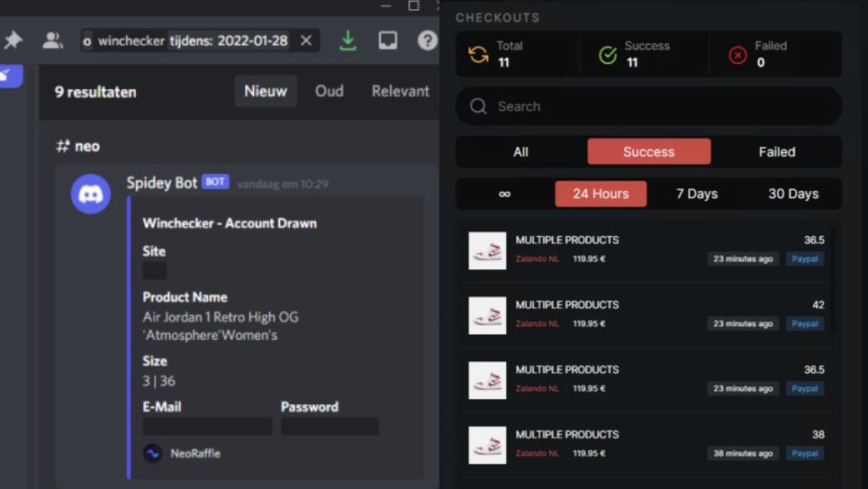Click the Failed cross icon
This screenshot has width=868, height=489.
pyautogui.click(x=737, y=55)
